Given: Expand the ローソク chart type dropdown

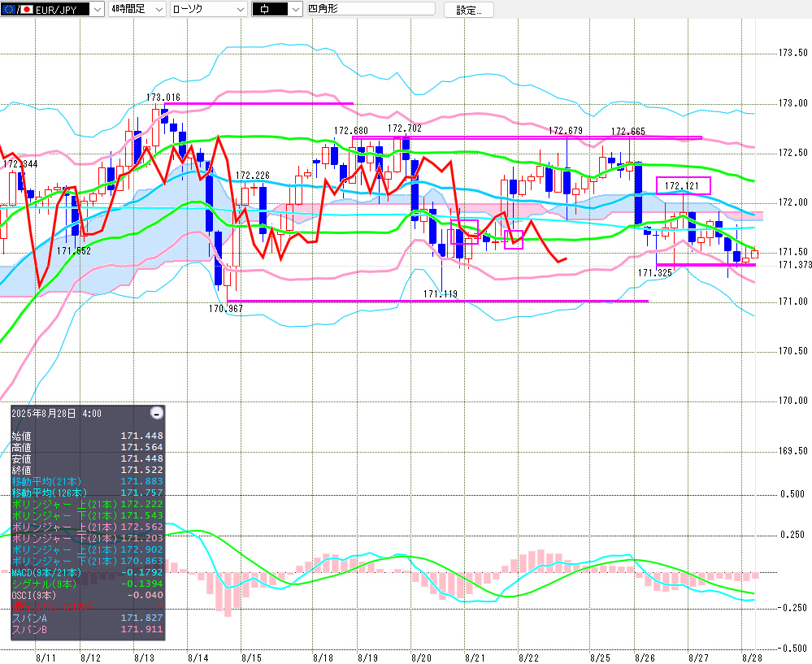Looking at the screenshot, I should tap(208, 9).
